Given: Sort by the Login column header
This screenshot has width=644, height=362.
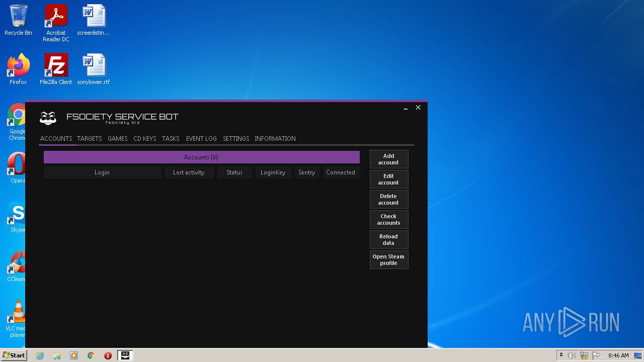Looking at the screenshot, I should (102, 172).
